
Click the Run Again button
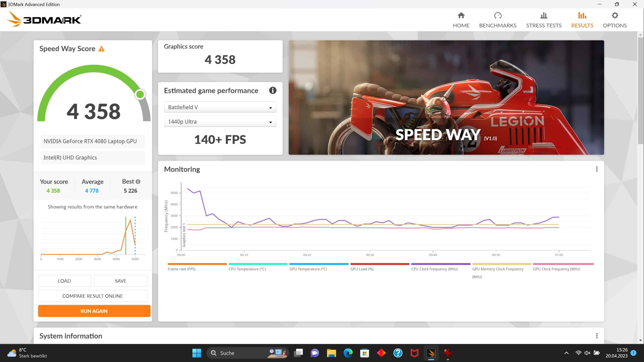94,311
